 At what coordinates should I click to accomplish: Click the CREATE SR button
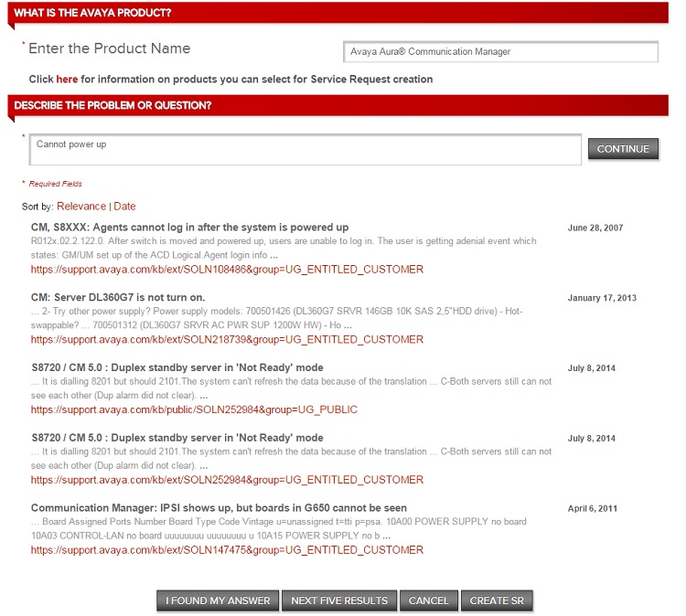coord(497,600)
